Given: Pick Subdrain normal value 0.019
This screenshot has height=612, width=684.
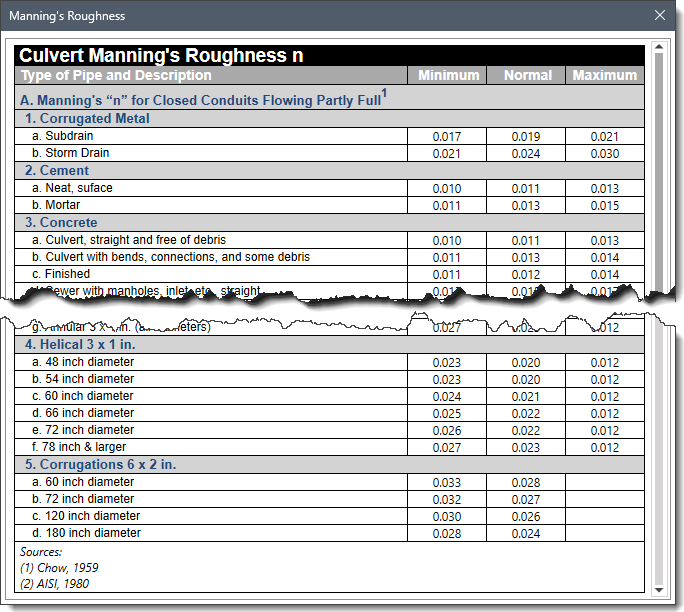Looking at the screenshot, I should coord(526,137).
